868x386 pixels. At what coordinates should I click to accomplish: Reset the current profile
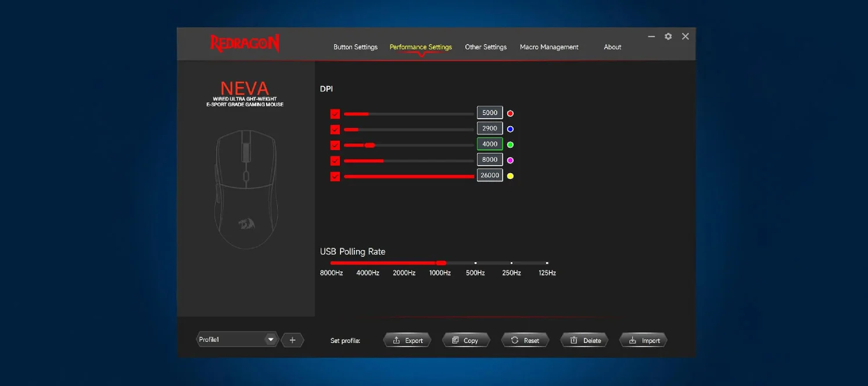pos(525,340)
